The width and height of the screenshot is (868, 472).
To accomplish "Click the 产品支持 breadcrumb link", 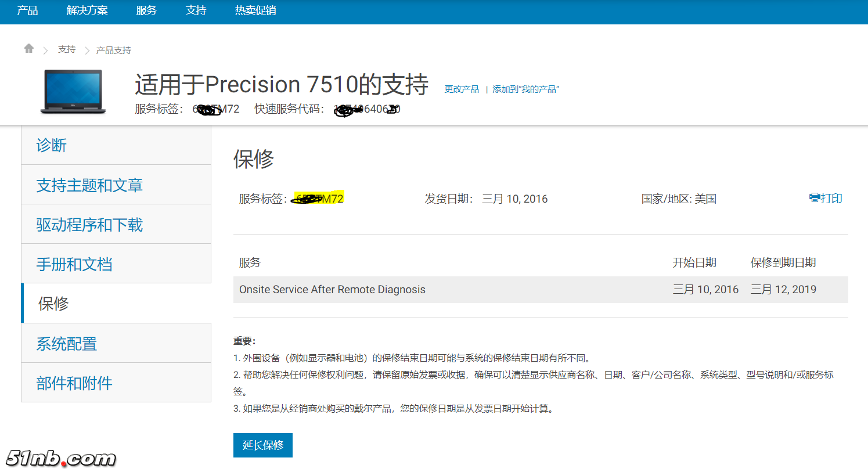I will click(x=114, y=51).
